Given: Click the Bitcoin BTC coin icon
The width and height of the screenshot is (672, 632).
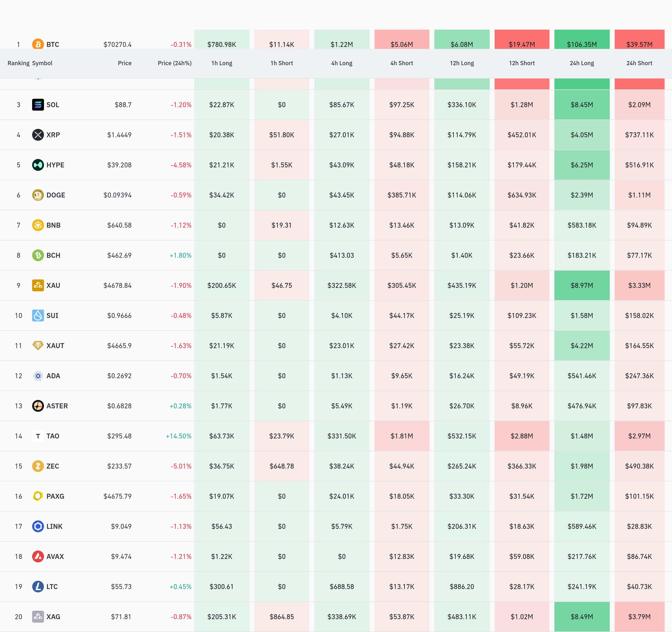Looking at the screenshot, I should click(x=38, y=44).
